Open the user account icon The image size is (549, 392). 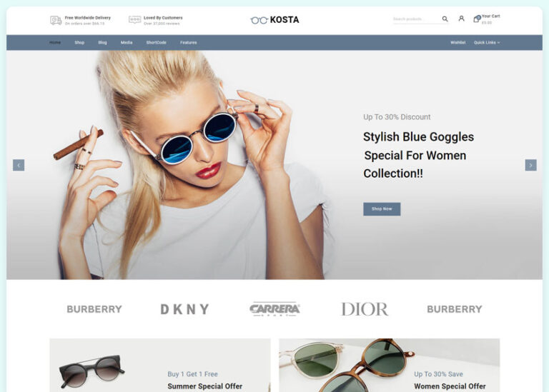point(462,19)
